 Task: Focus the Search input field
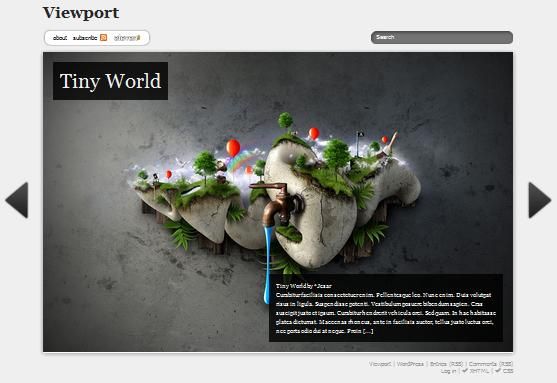pyautogui.click(x=442, y=37)
